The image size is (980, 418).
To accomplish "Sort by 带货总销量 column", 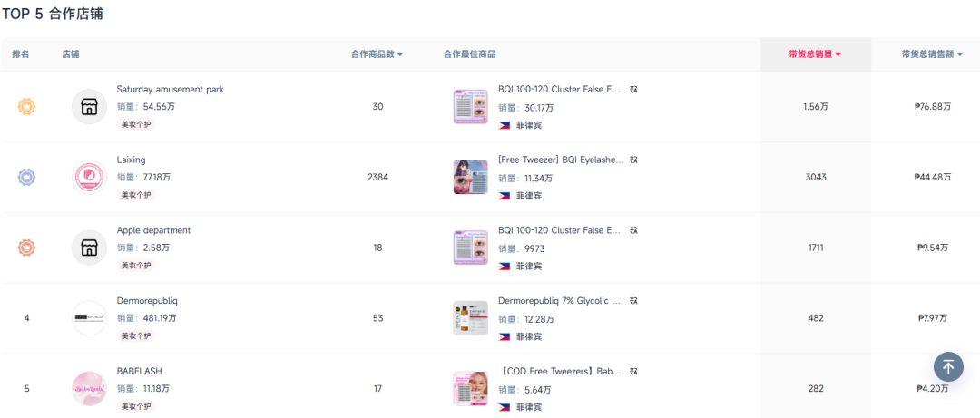I will 815,54.
